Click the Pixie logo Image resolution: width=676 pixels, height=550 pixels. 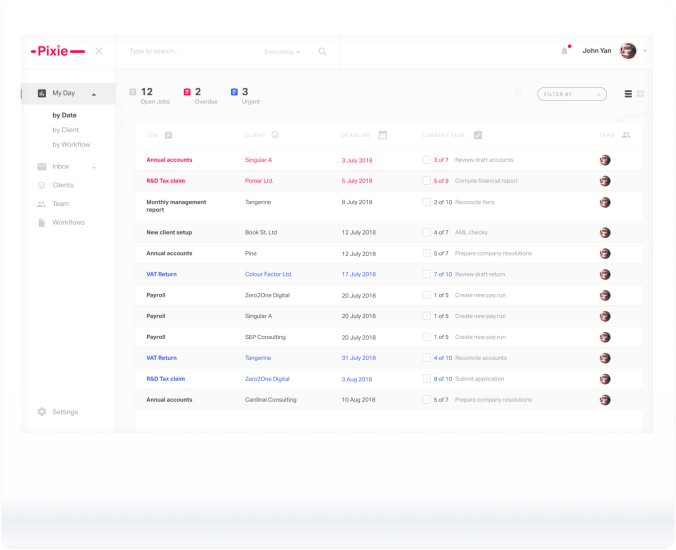(x=58, y=51)
